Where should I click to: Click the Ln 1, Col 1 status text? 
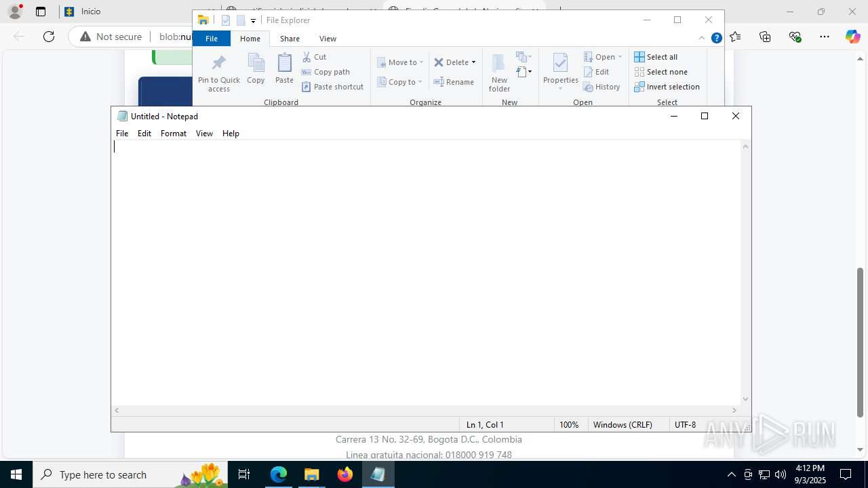coord(485,425)
